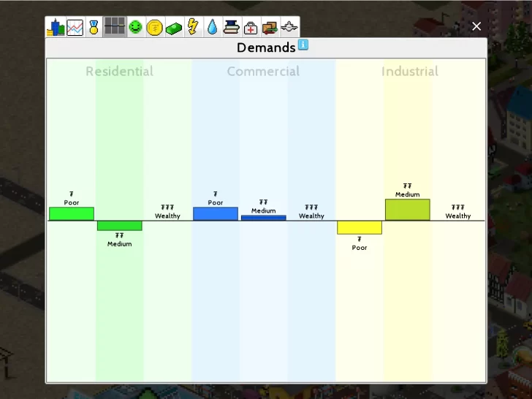The width and height of the screenshot is (532, 399).
Task: Switch to the water drop tab
Action: click(212, 28)
